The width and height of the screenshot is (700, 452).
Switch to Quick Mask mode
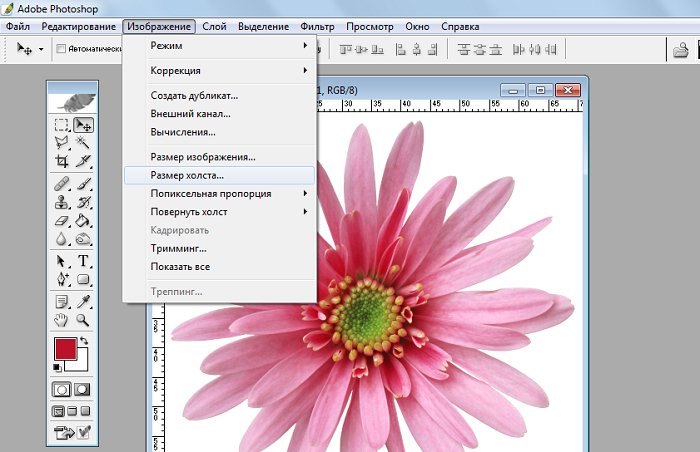coord(82,390)
